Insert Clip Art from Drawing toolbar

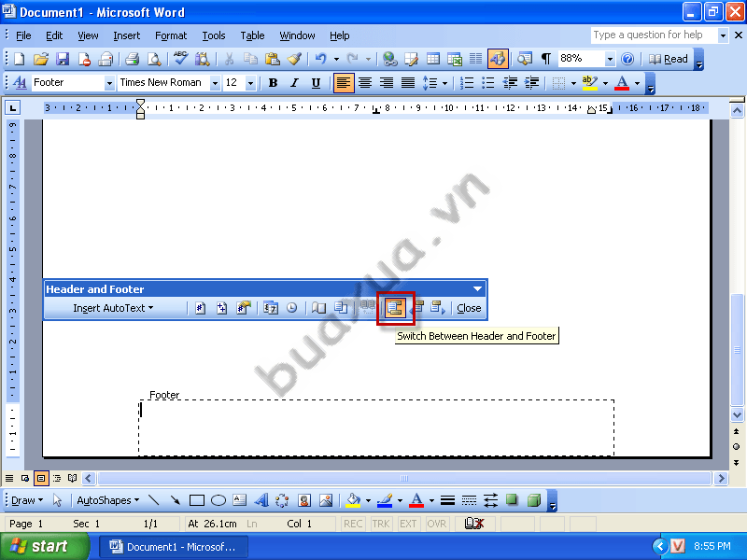pyautogui.click(x=304, y=500)
